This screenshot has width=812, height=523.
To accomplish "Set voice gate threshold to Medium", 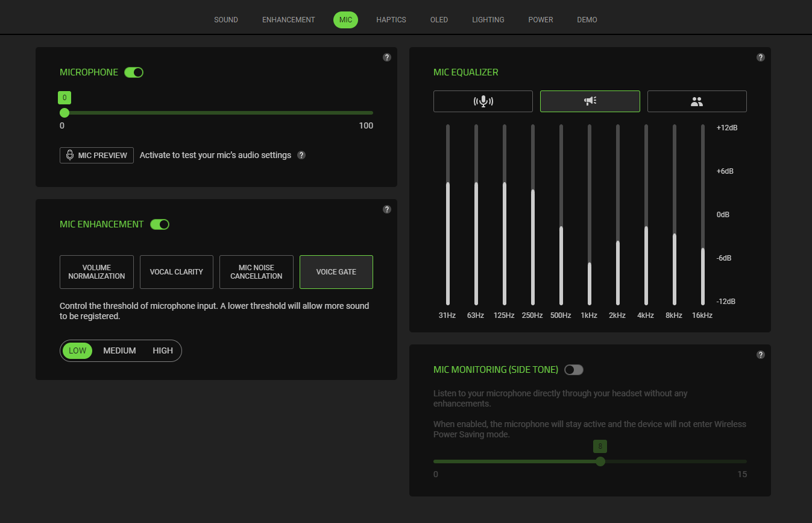I will click(119, 350).
